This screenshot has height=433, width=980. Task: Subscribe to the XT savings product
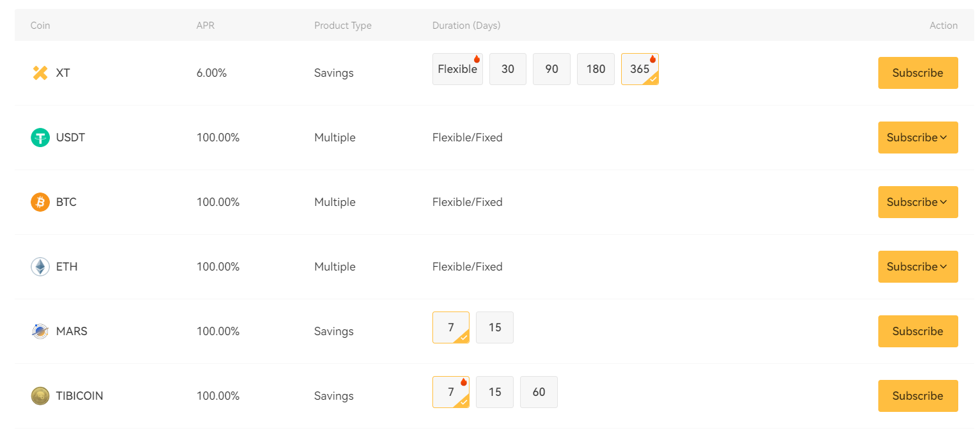917,73
